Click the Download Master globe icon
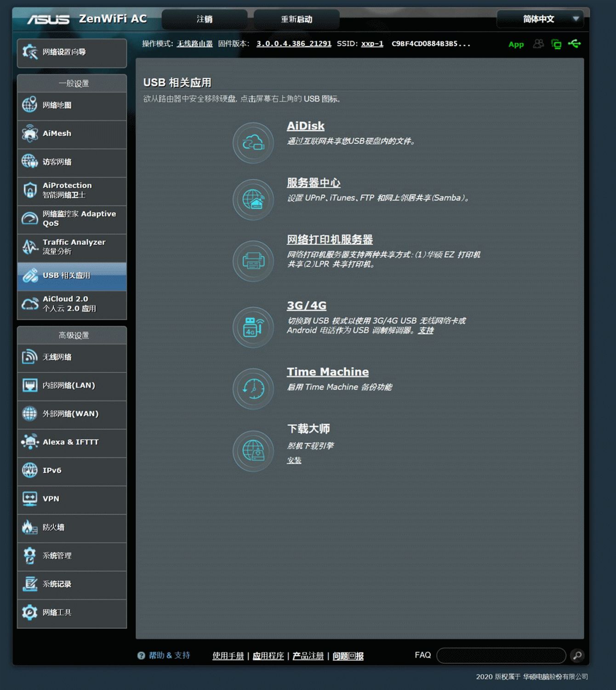616x690 pixels. pyautogui.click(x=253, y=451)
